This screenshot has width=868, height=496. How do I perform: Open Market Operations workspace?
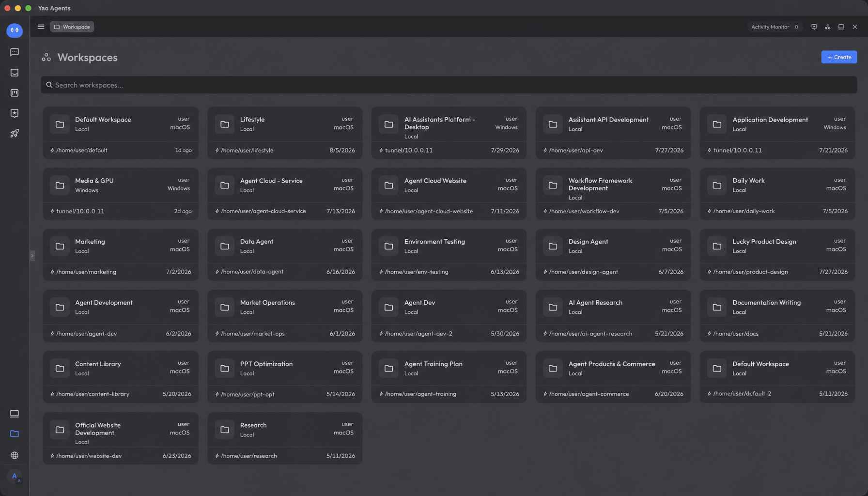coord(285,316)
